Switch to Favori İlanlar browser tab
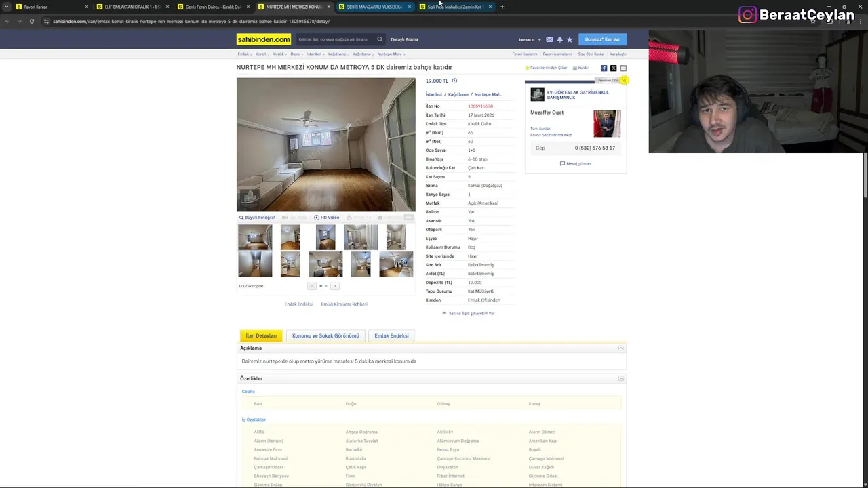This screenshot has height=488, width=868. (51, 7)
